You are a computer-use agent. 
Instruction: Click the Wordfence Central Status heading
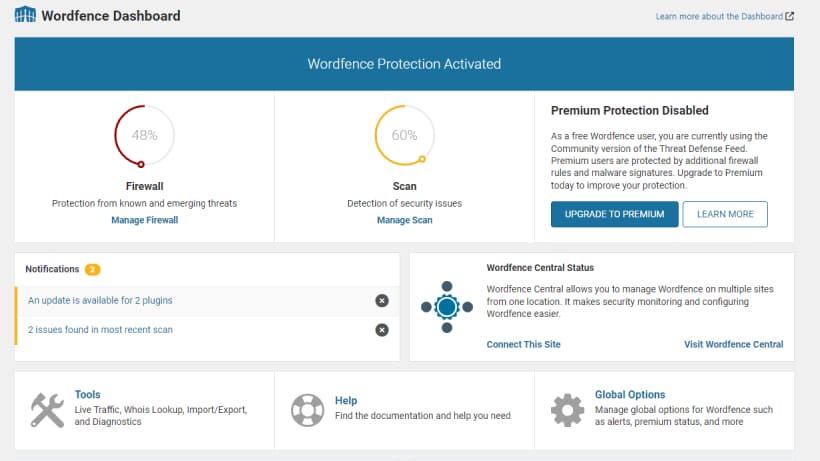540,268
